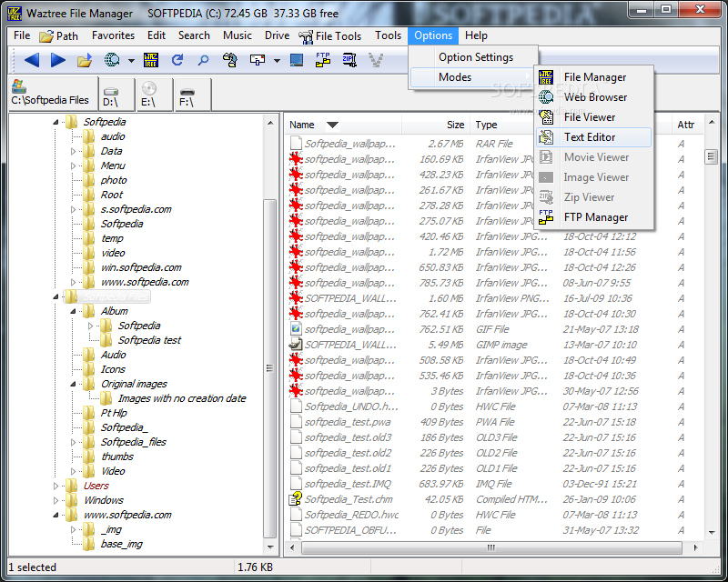The image size is (728, 582).
Task: Click folder tree scroll up arrow
Action: click(x=270, y=123)
